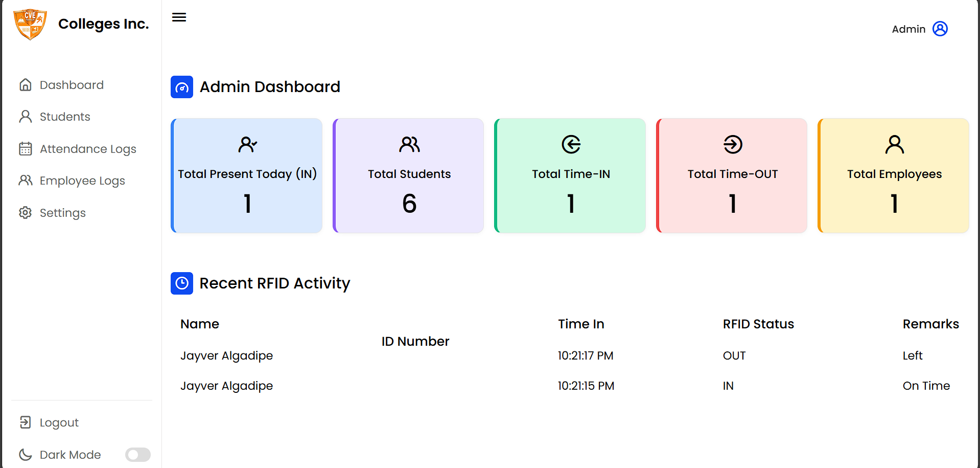Select the Recent RFID Activity clock icon
The width and height of the screenshot is (980, 468).
(181, 283)
